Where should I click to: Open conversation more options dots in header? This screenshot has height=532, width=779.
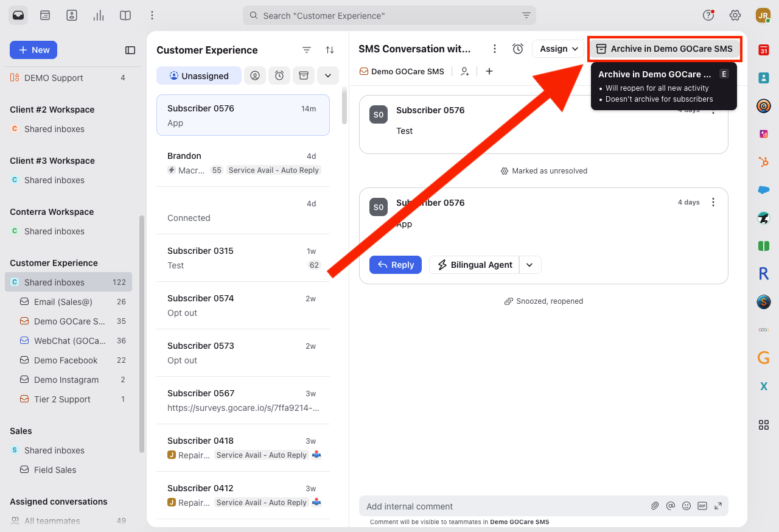point(495,49)
